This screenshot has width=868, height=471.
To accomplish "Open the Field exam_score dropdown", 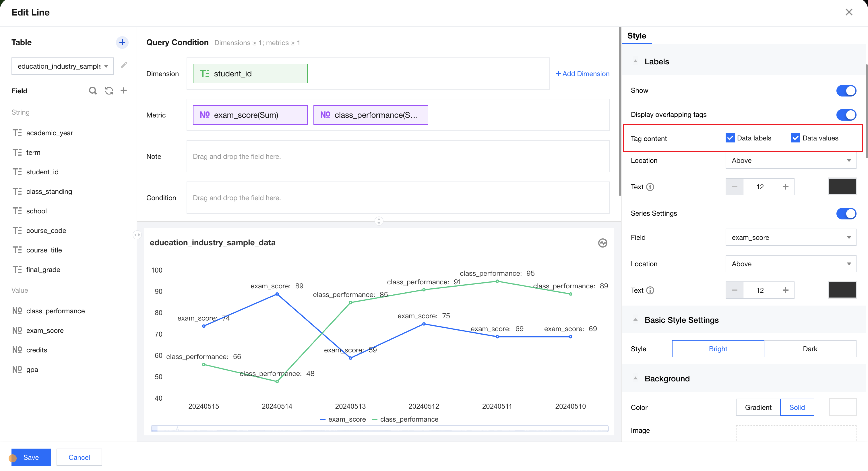I will coord(790,237).
